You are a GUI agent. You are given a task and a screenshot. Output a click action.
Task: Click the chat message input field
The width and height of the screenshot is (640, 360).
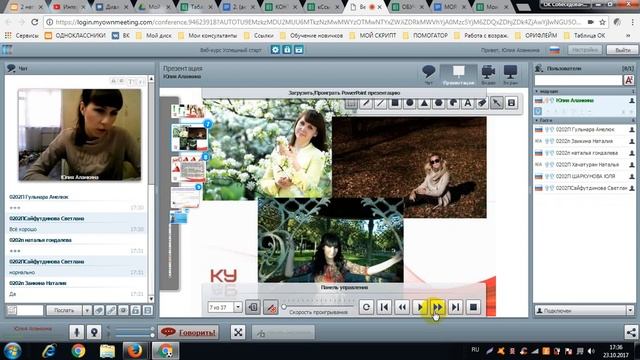point(30,311)
